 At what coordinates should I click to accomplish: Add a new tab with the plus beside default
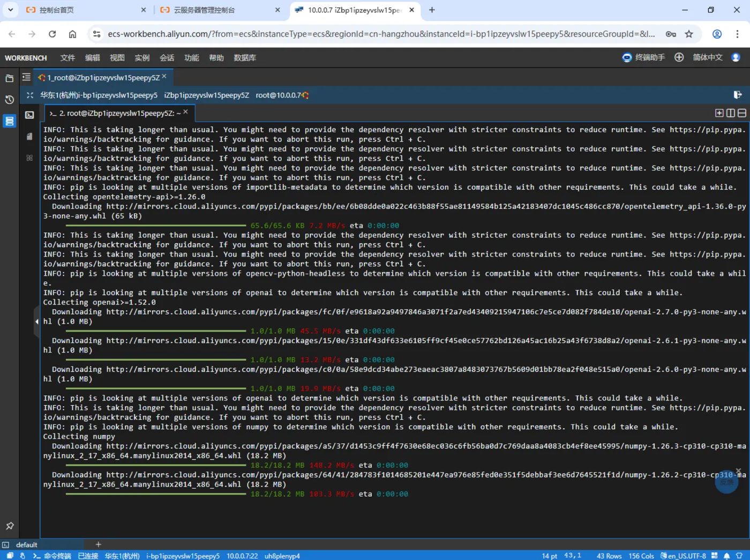[x=98, y=544]
